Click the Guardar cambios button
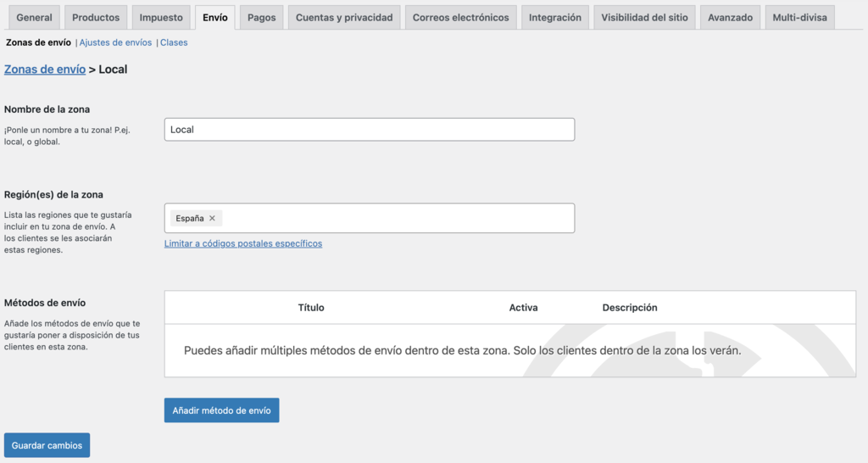868x463 pixels. (47, 445)
